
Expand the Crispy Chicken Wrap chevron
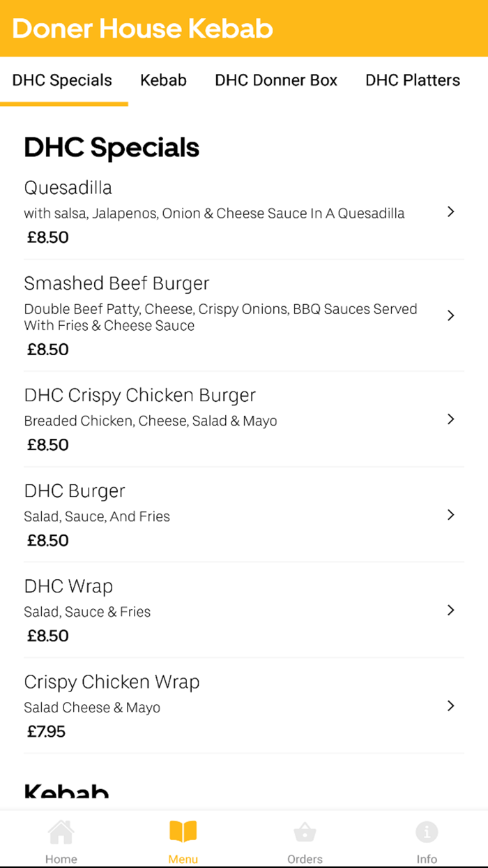pos(450,705)
